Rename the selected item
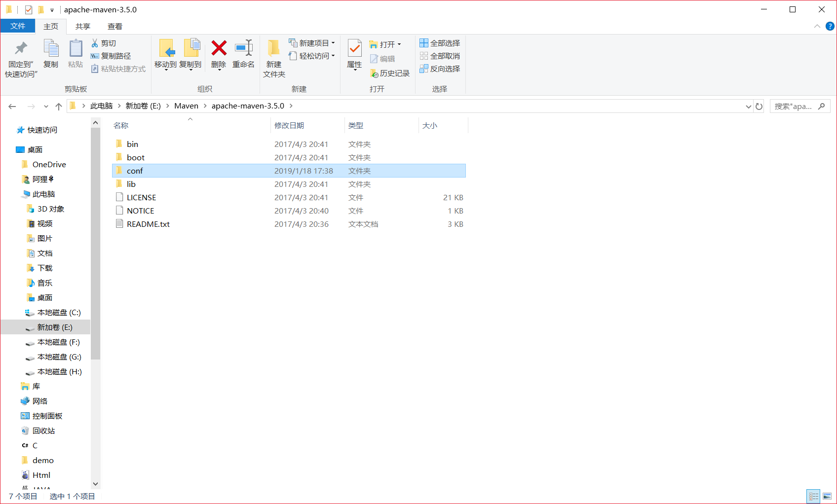This screenshot has width=837, height=504. click(244, 54)
